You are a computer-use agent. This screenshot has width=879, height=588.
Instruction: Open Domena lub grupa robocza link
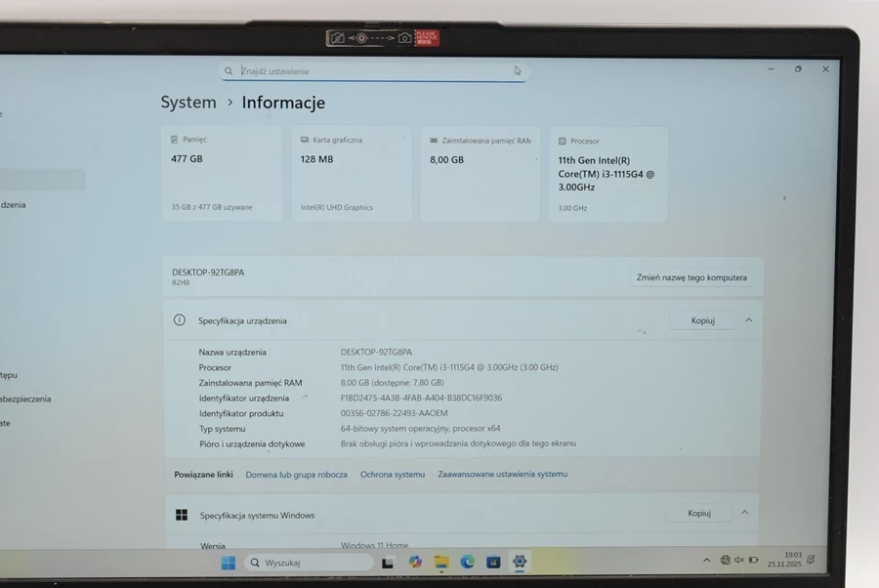296,475
